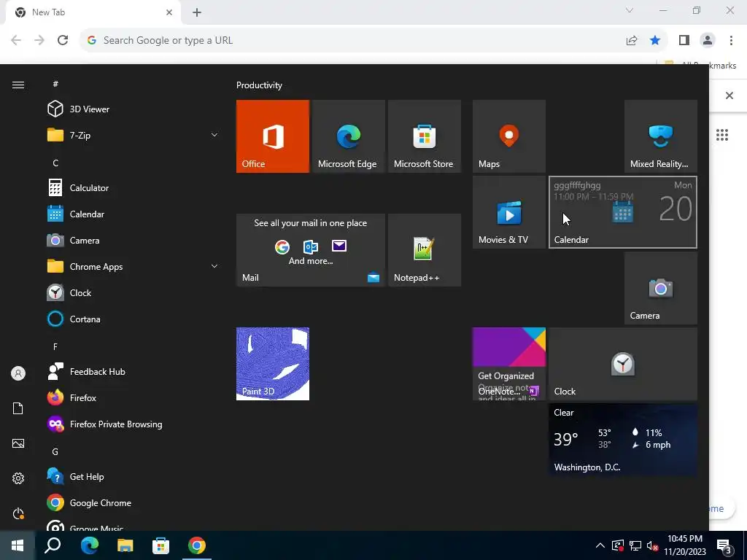This screenshot has width=747, height=560.
Task: Click the muted volume tray icon
Action: (x=652, y=545)
